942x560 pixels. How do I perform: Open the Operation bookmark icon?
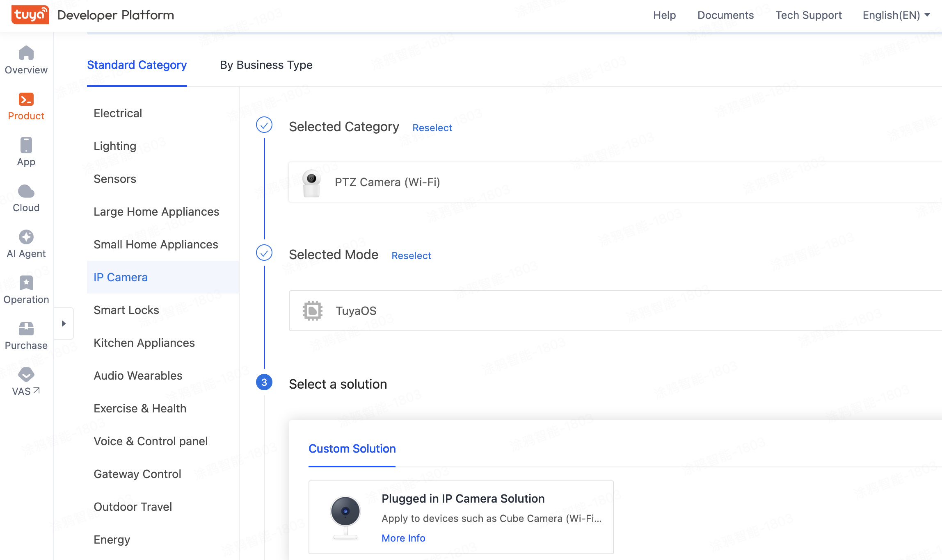point(26,283)
